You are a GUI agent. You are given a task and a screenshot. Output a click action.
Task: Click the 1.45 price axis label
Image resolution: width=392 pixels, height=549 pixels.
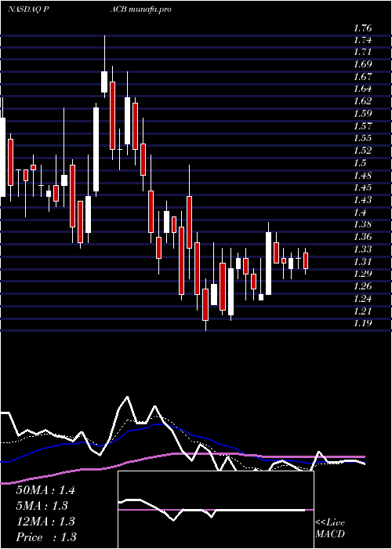pos(362,187)
